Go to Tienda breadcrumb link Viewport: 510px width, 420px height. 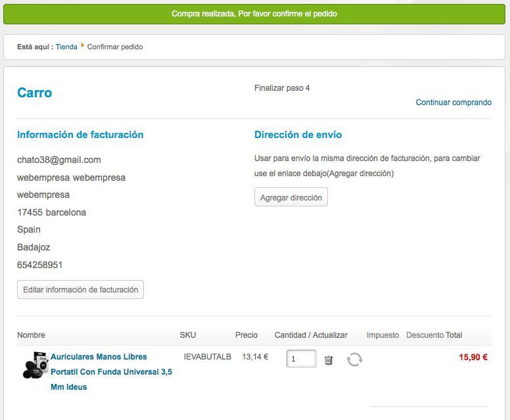66,47
